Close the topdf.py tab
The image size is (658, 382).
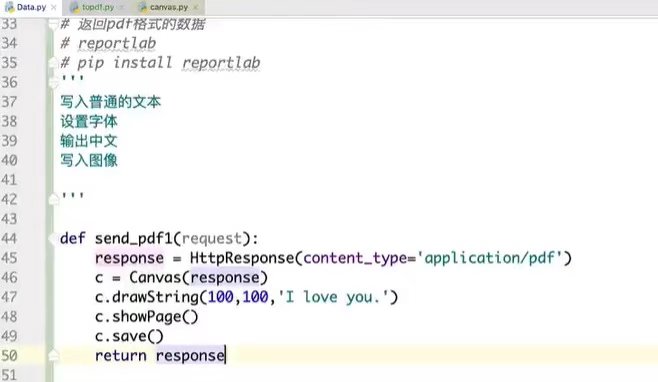pyautogui.click(x=121, y=8)
